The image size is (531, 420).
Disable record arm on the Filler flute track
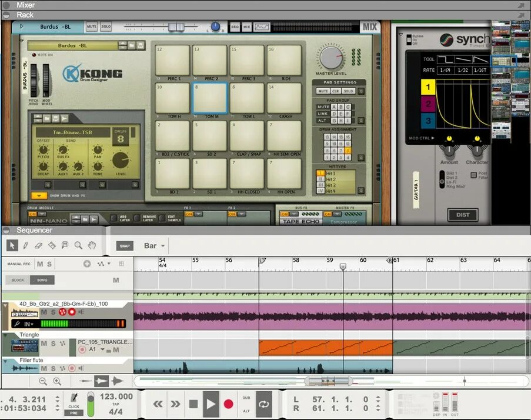(71, 367)
